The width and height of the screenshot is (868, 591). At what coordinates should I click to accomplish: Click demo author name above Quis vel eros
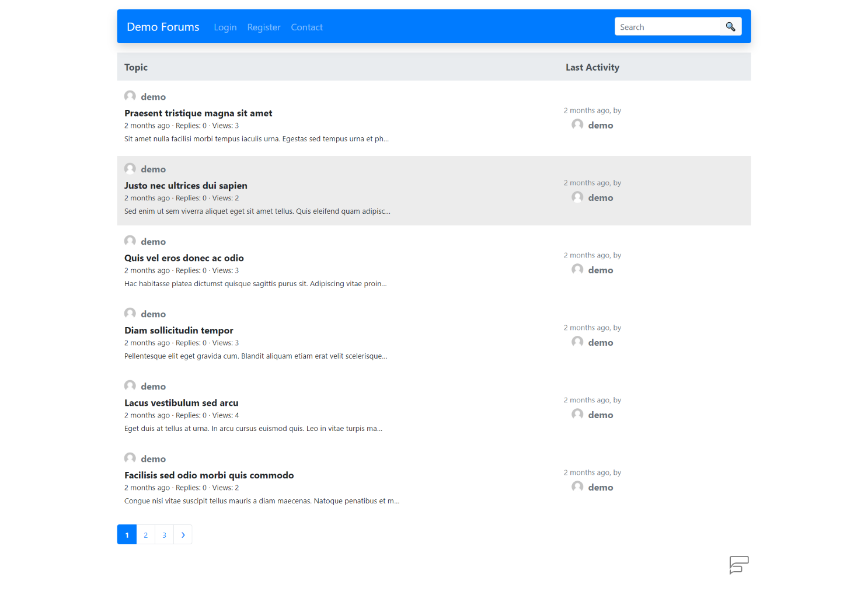pos(154,242)
